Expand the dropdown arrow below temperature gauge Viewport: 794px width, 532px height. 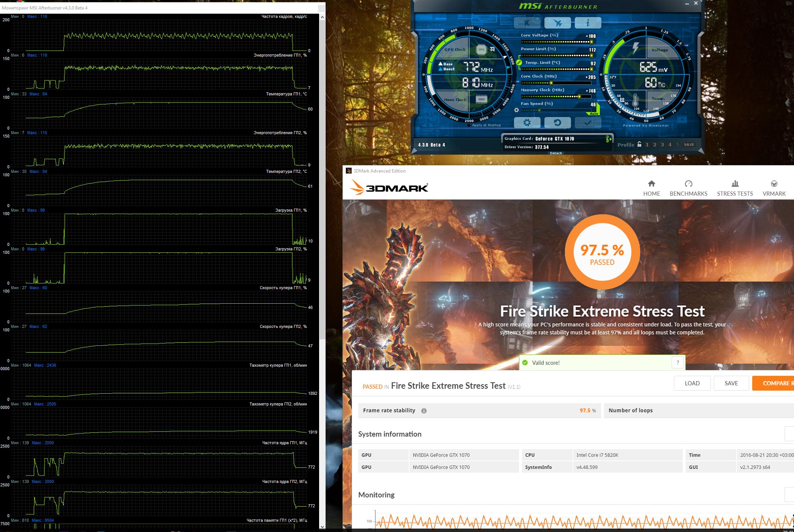pyautogui.click(x=682, y=120)
